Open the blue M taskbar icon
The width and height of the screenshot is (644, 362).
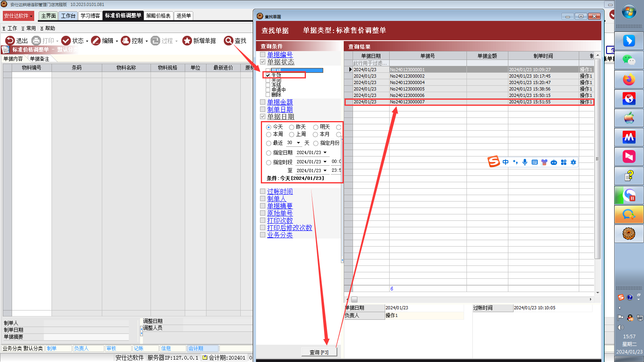tap(629, 138)
